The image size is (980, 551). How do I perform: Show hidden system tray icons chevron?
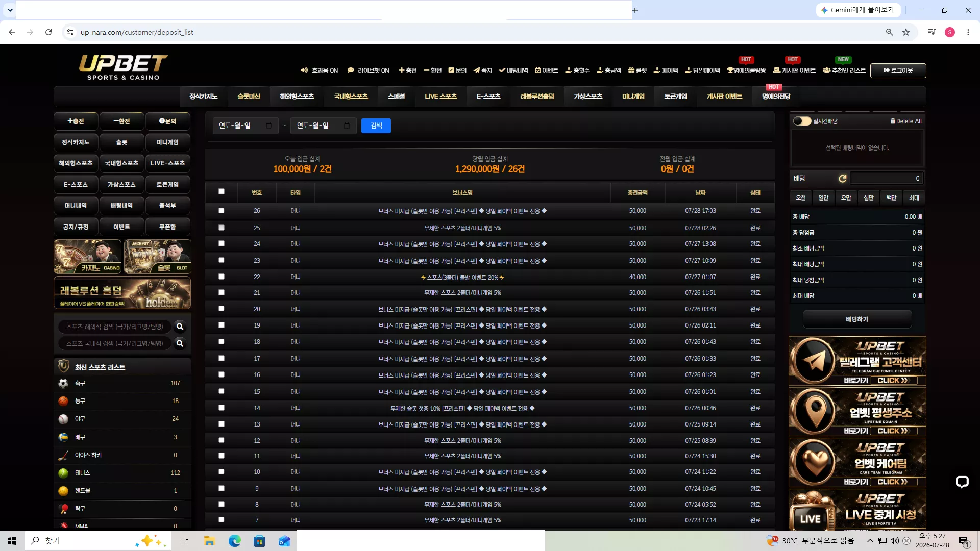click(x=870, y=541)
